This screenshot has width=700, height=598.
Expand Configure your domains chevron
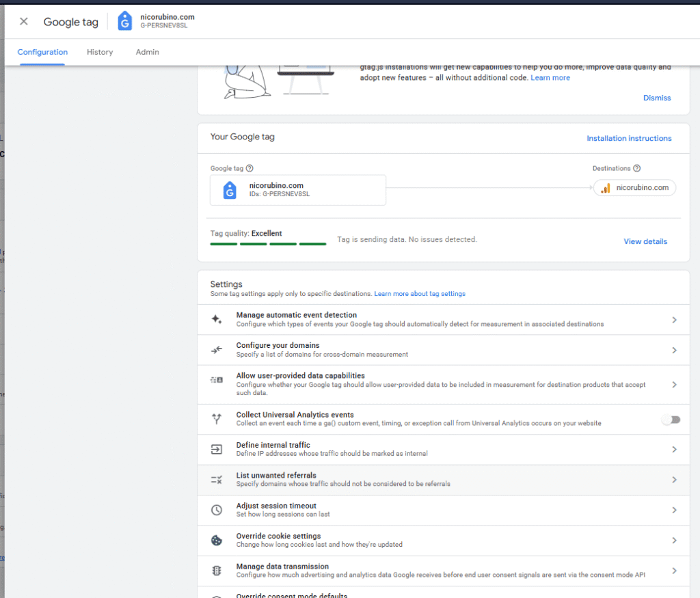coord(674,351)
